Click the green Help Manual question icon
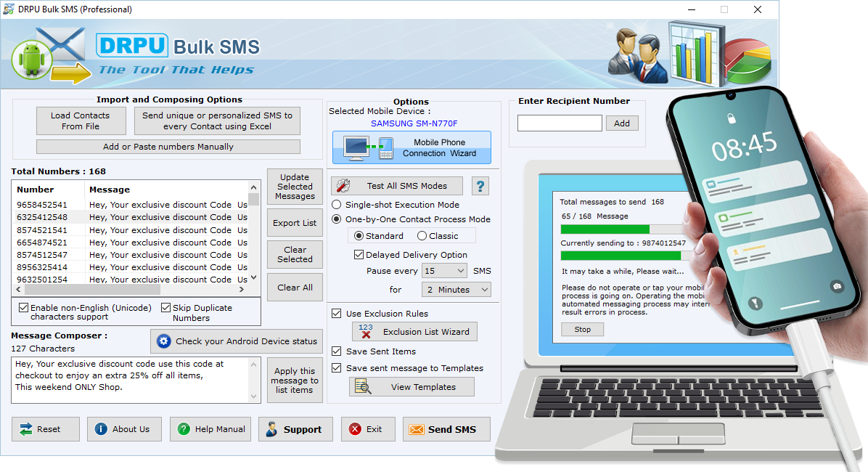The image size is (868, 472). [x=184, y=429]
